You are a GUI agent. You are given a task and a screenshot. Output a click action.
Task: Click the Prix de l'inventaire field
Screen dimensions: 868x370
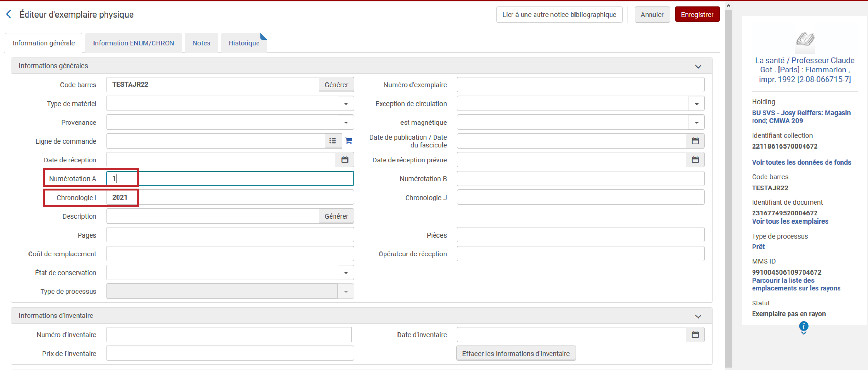(230, 354)
